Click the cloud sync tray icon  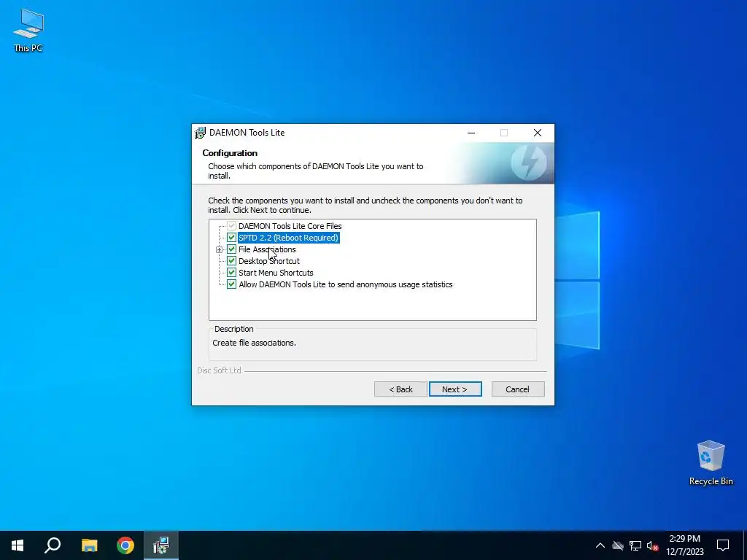point(618,545)
